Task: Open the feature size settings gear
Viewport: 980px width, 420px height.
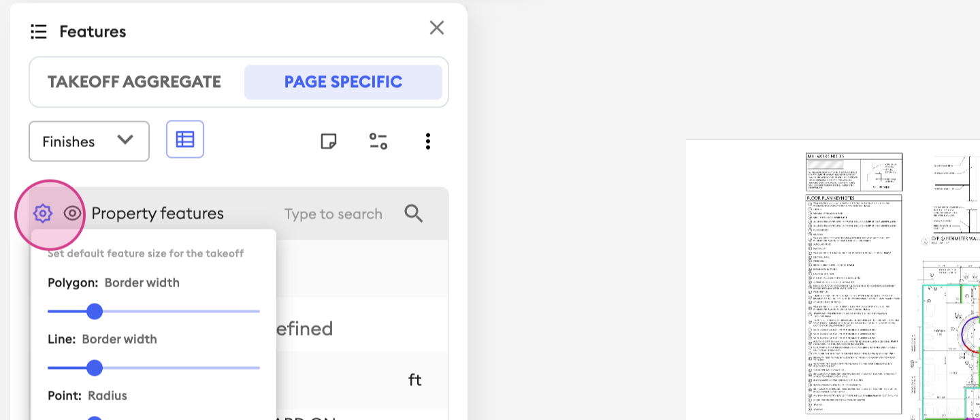Action: 42,214
